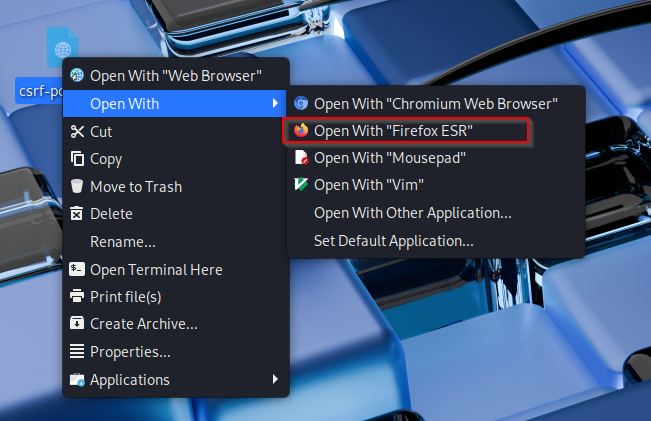Click the crossed-bin icon beside Delete
651x421 pixels.
coord(77,213)
